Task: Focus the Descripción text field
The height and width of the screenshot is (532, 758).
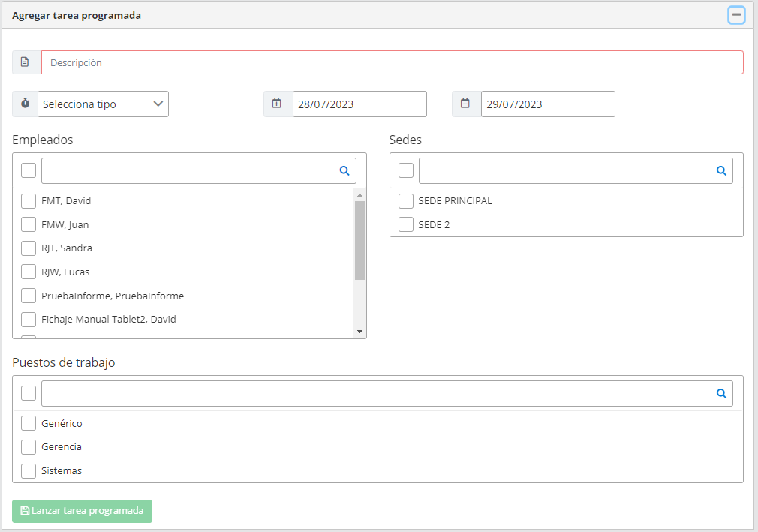Action: (392, 62)
